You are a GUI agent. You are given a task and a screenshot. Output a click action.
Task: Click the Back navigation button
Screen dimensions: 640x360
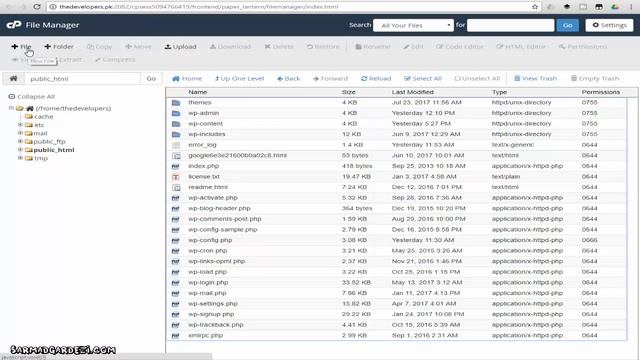pos(289,78)
